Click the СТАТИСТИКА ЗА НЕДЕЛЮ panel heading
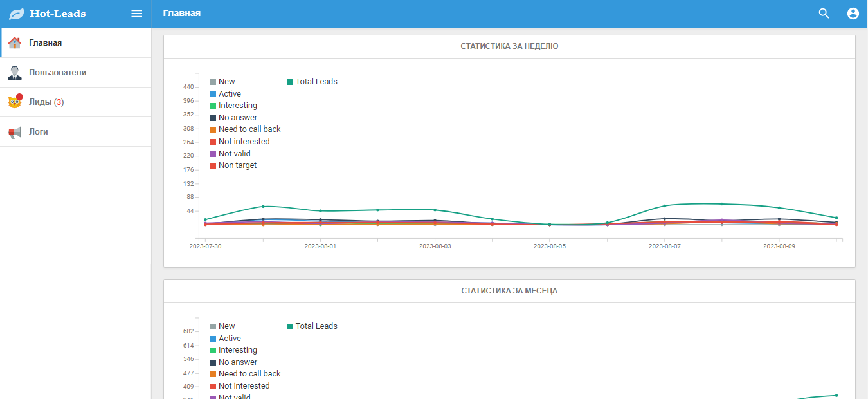The height and width of the screenshot is (399, 868). [x=509, y=46]
